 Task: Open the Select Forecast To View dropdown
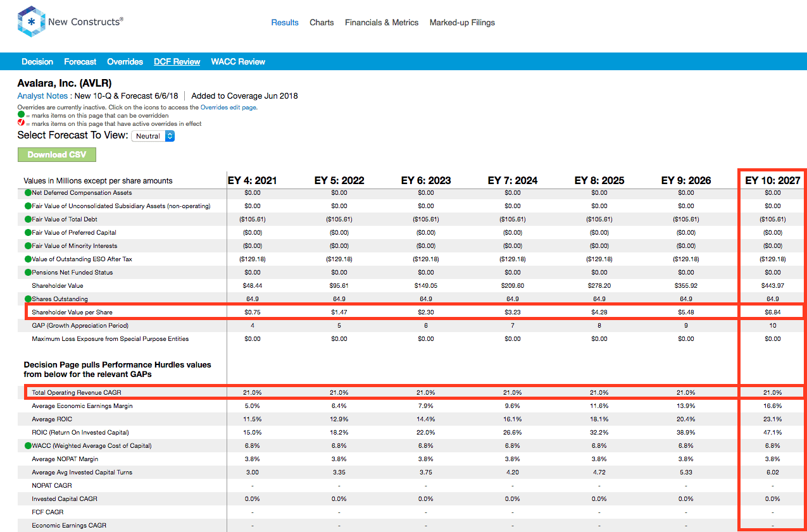(153, 136)
